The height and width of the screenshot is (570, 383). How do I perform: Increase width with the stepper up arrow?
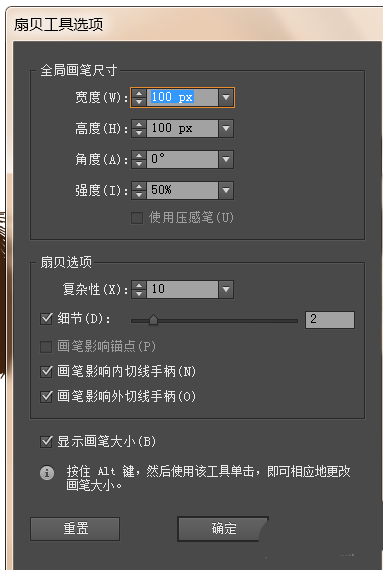pyautogui.click(x=139, y=94)
